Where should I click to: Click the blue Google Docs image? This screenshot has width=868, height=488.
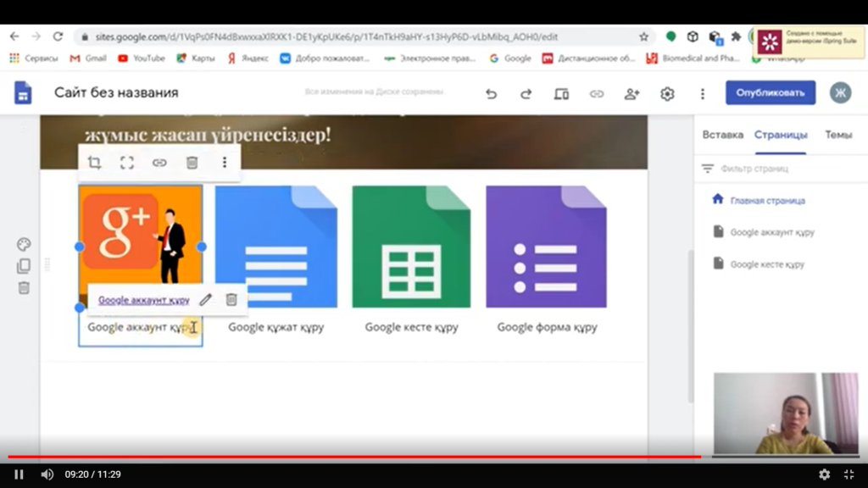tap(275, 247)
